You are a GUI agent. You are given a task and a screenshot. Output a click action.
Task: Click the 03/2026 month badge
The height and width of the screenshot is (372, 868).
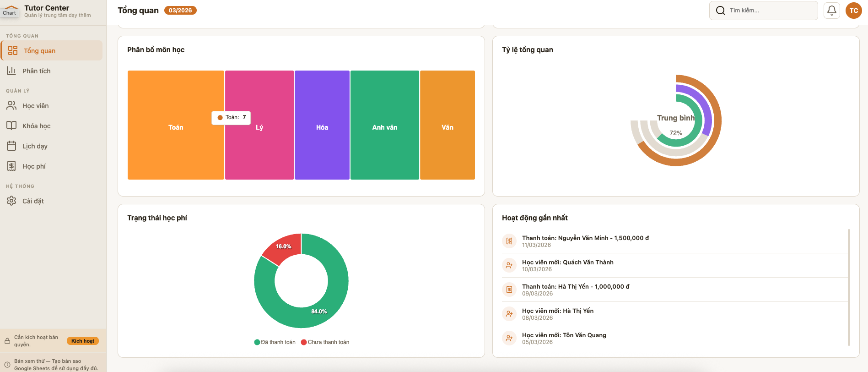pyautogui.click(x=180, y=11)
